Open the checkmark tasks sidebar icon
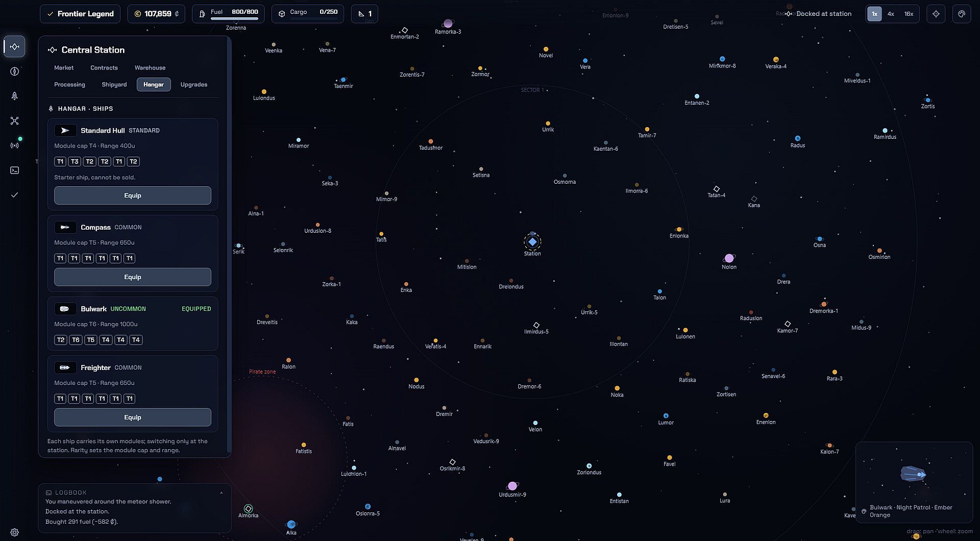 coord(14,195)
